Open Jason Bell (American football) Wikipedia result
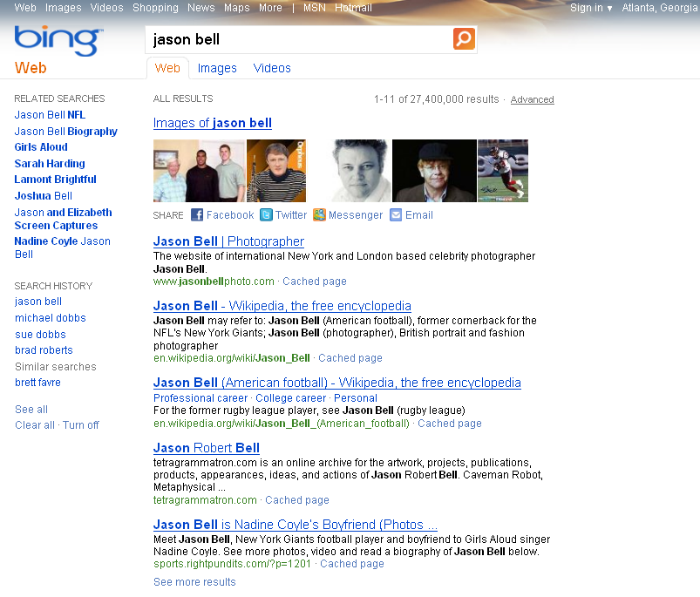 click(x=337, y=383)
